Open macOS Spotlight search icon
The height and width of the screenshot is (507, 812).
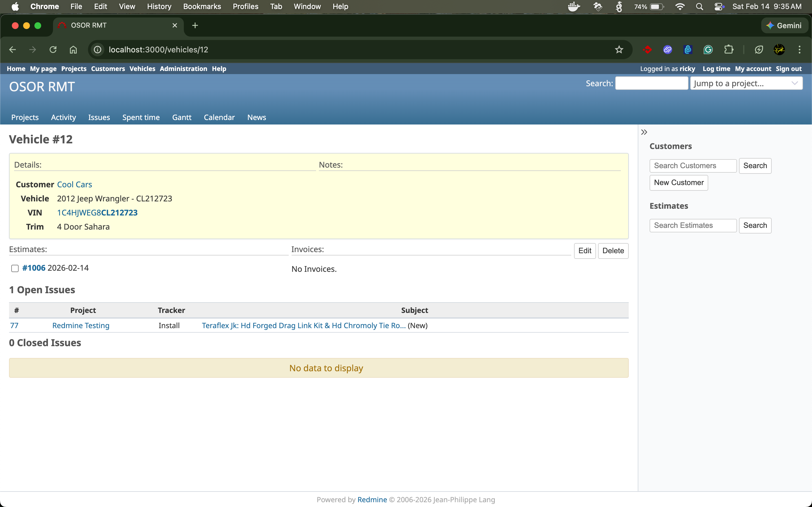click(699, 6)
